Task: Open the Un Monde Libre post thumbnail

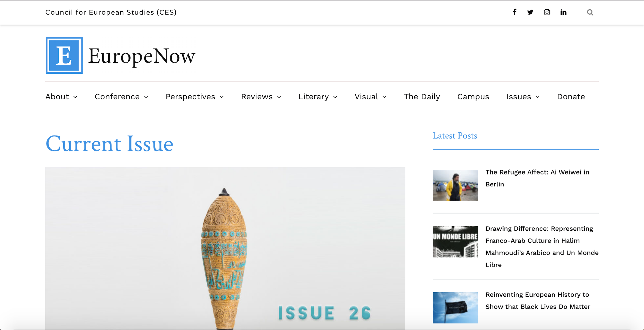Action: [x=455, y=242]
